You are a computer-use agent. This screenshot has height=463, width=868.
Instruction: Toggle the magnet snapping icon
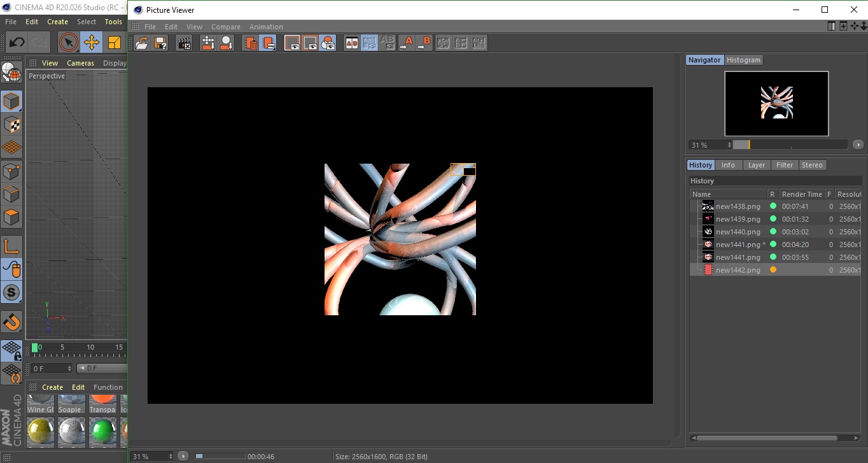click(x=11, y=322)
